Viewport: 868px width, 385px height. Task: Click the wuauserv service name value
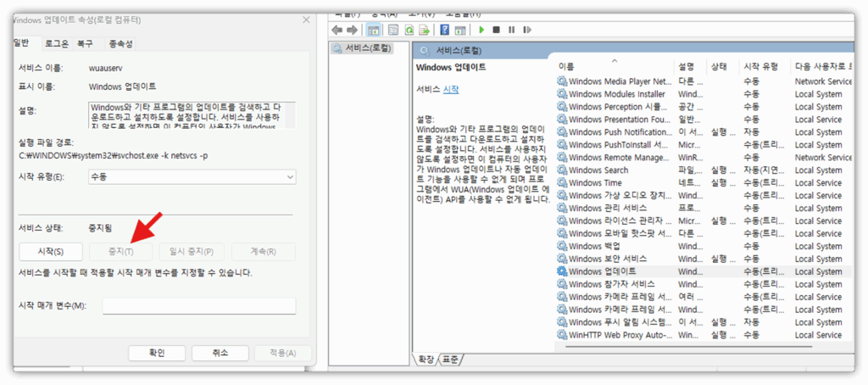tap(105, 68)
